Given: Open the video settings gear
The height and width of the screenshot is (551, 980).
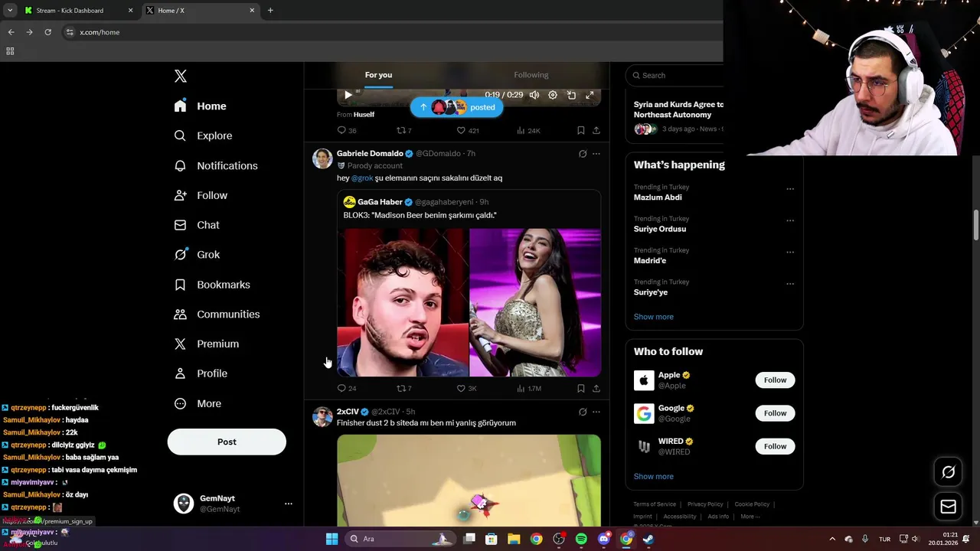Looking at the screenshot, I should [x=553, y=95].
